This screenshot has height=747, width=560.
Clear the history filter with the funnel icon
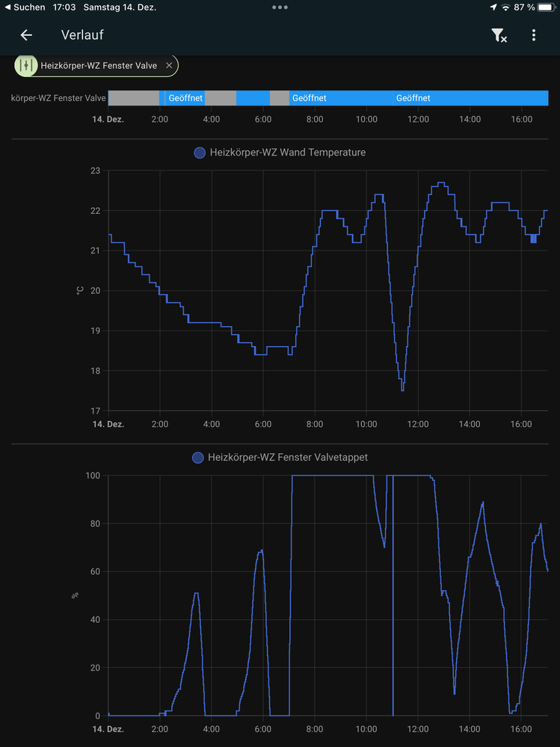[499, 35]
